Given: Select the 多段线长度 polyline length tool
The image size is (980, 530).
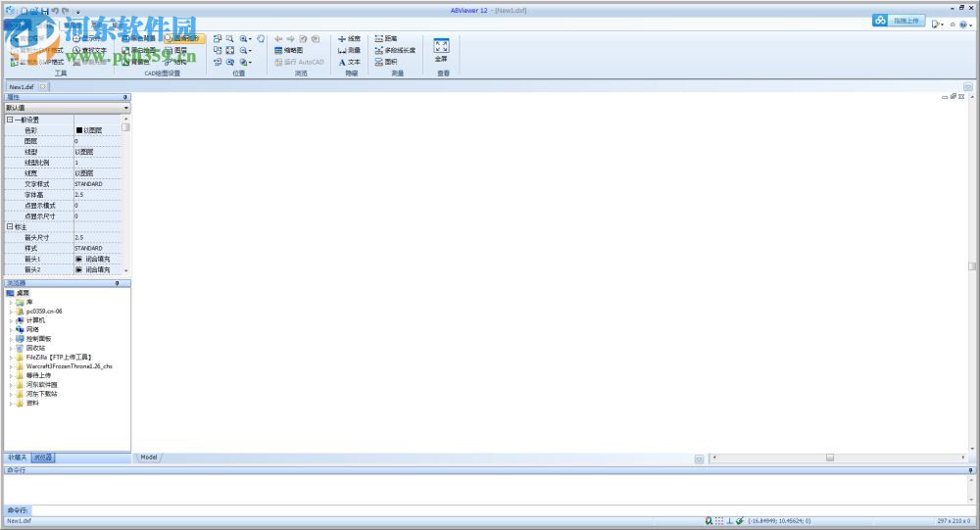Looking at the screenshot, I should point(395,50).
